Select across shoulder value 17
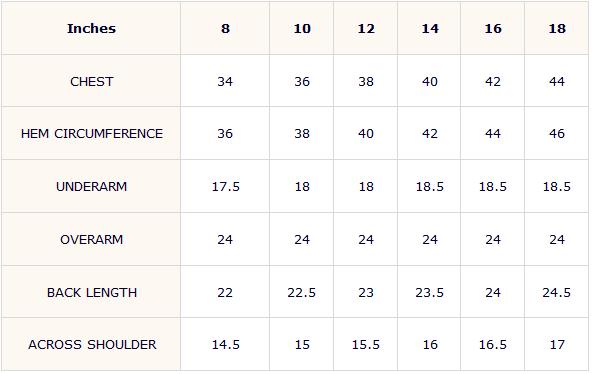Screen dimensions: 592x374 point(557,345)
